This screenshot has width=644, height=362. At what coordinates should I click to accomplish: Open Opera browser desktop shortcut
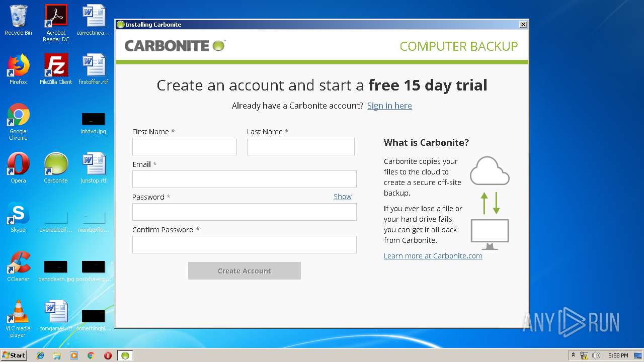click(x=18, y=168)
